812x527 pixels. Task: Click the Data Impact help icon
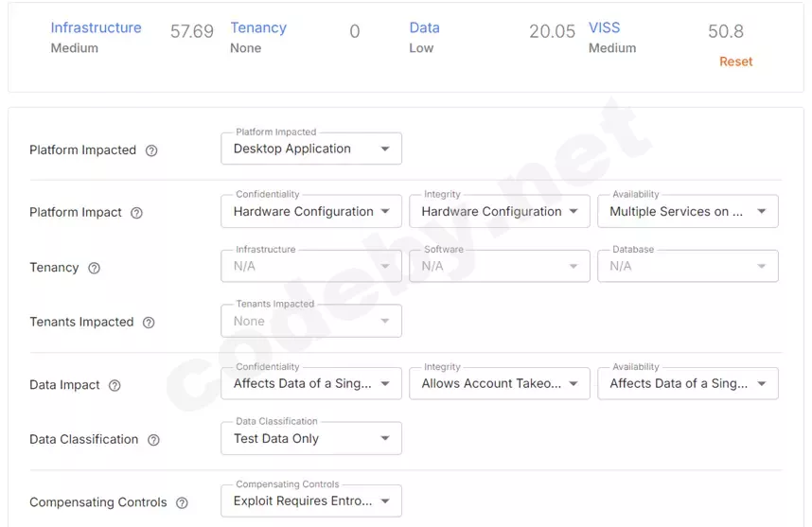pyautogui.click(x=115, y=386)
